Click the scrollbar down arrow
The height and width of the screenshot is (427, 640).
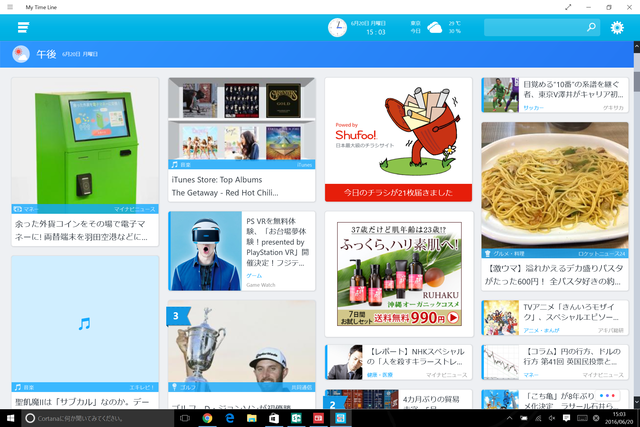click(637, 403)
